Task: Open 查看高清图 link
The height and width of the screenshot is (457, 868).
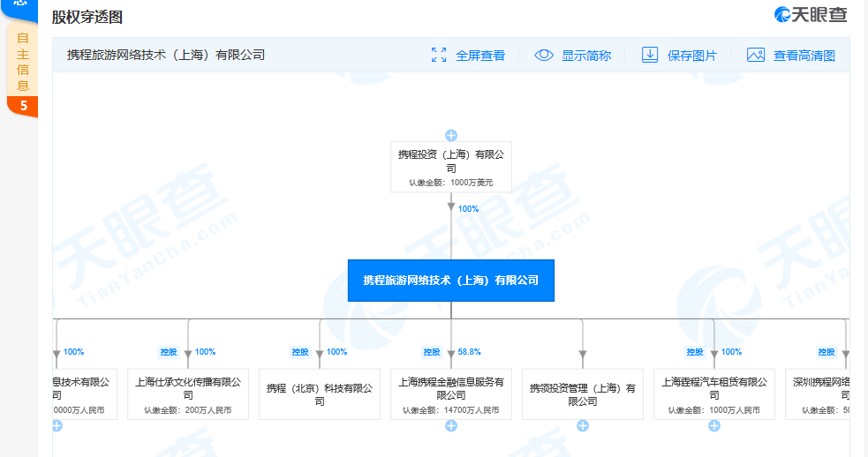Action: coord(804,56)
